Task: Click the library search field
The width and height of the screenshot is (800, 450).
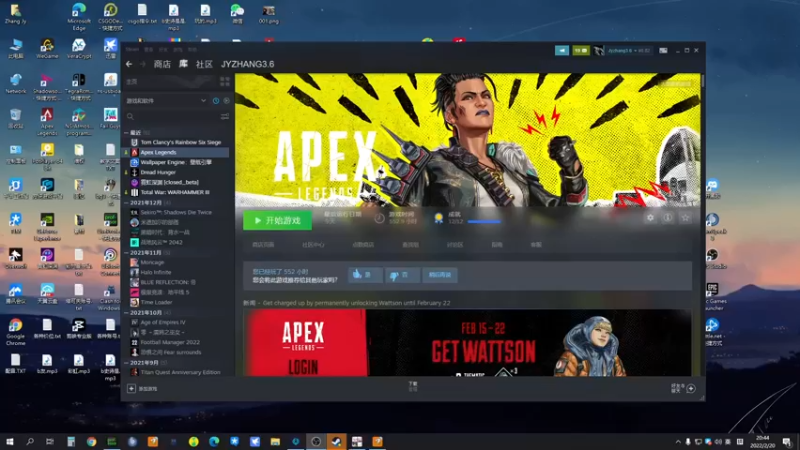Action: click(x=172, y=117)
